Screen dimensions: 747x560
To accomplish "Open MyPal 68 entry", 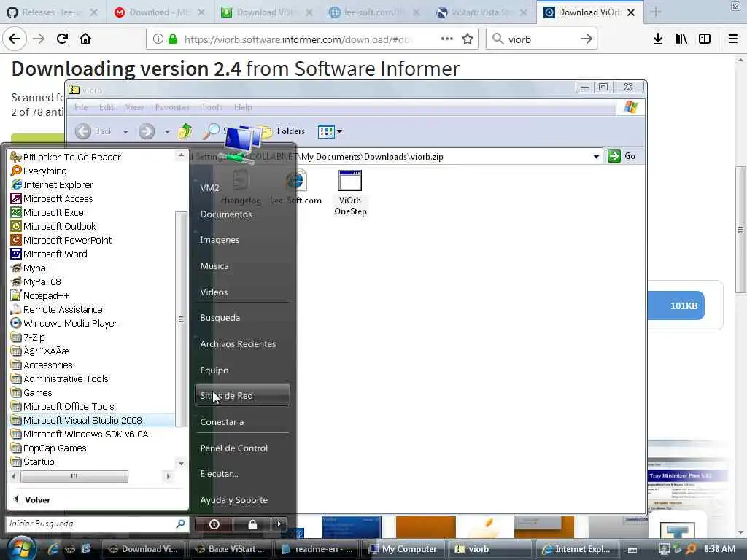I will pyautogui.click(x=36, y=281).
